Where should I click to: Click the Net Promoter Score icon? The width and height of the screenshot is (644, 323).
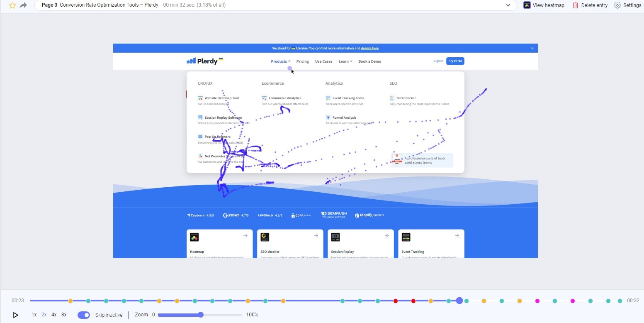click(x=200, y=156)
